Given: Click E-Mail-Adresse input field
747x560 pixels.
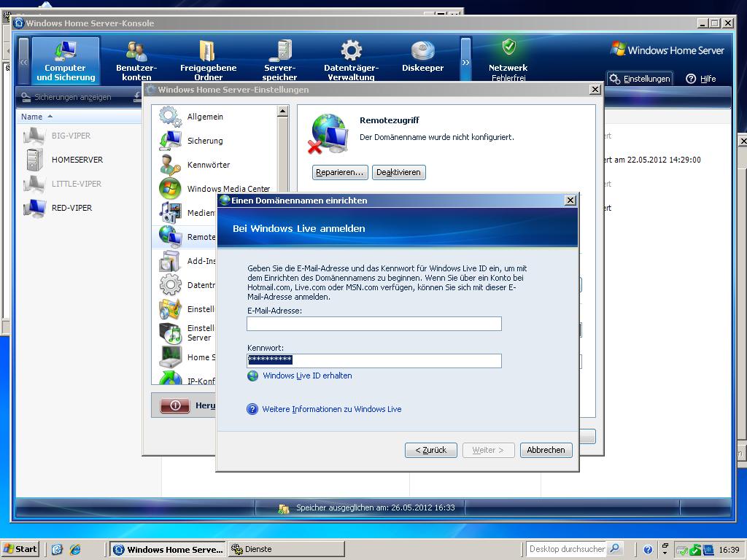Looking at the screenshot, I should (x=374, y=324).
